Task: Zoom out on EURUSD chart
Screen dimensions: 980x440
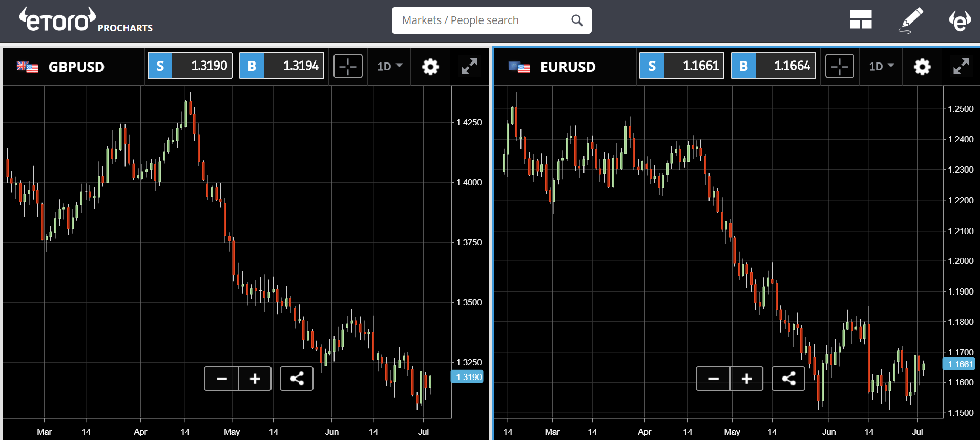Action: click(x=713, y=379)
